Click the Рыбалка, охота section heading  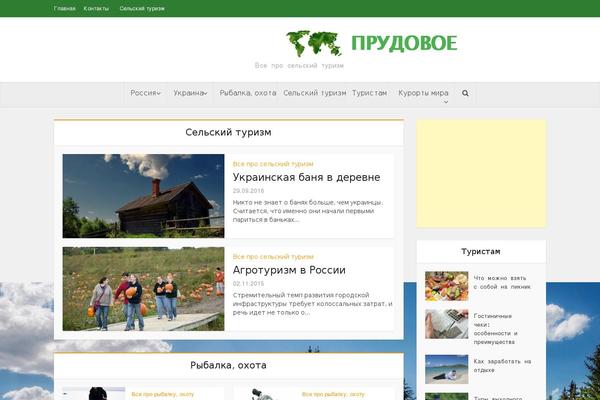click(x=228, y=365)
